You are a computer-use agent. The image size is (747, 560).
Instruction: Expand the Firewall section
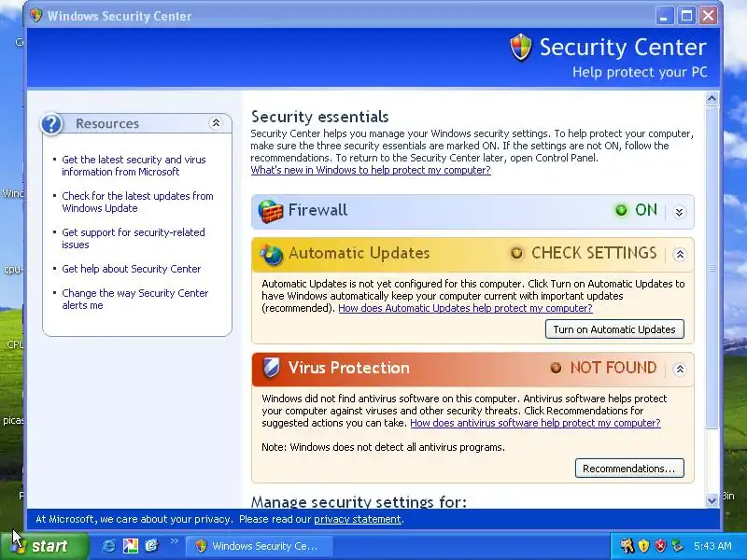680,212
